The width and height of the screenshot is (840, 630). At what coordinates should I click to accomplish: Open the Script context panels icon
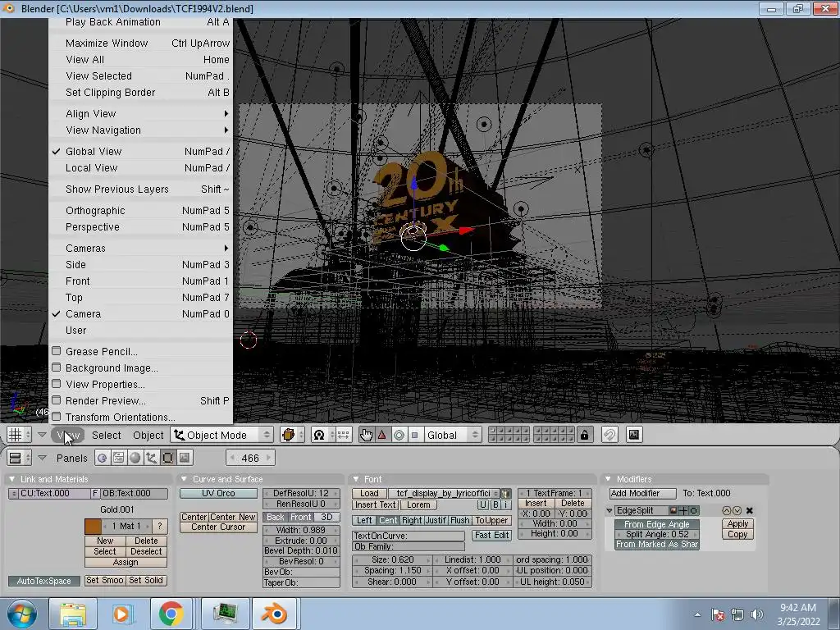[118, 458]
